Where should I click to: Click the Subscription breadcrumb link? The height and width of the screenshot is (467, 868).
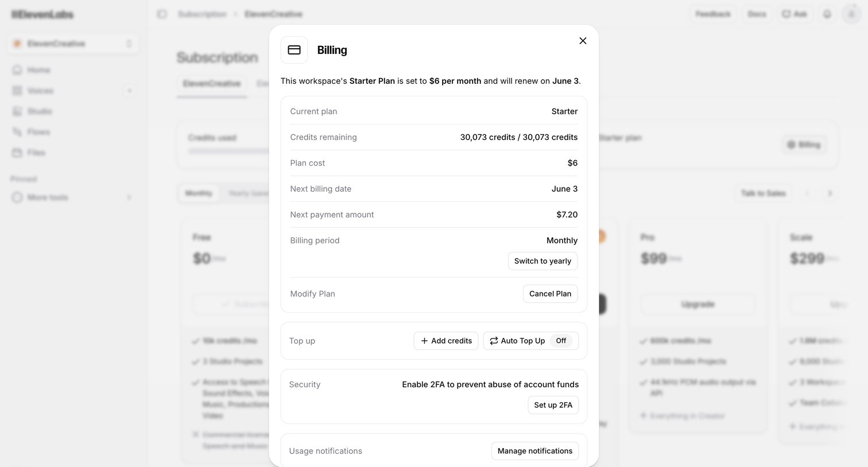[202, 14]
